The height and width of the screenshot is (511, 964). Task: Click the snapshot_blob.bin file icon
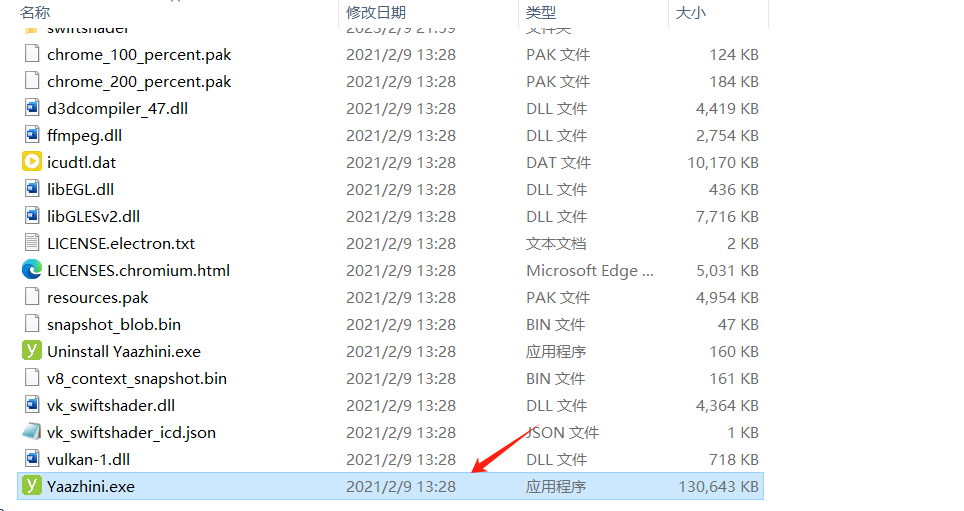pos(32,324)
